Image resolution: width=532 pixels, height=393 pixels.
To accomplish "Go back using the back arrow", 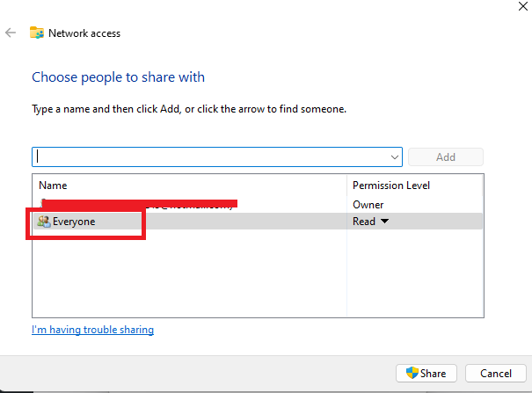I will 11,33.
